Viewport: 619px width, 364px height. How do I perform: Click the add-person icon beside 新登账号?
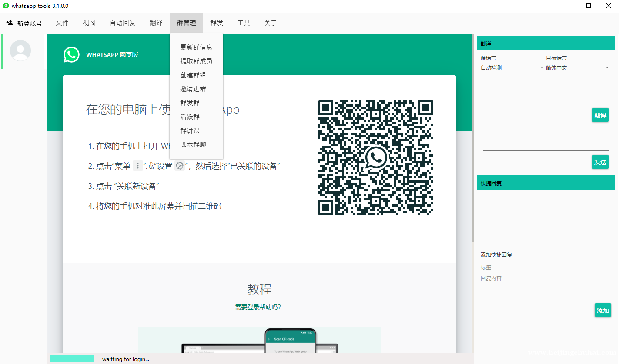[x=10, y=23]
